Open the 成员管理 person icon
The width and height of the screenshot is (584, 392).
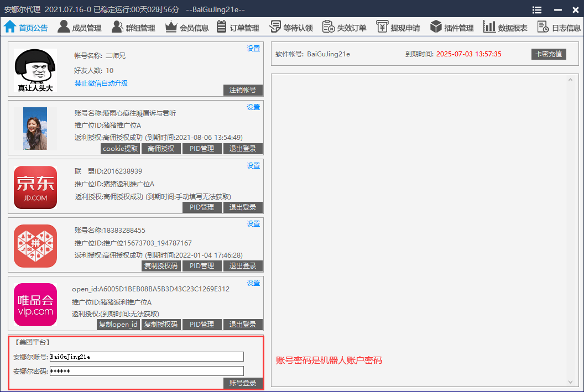pos(64,27)
